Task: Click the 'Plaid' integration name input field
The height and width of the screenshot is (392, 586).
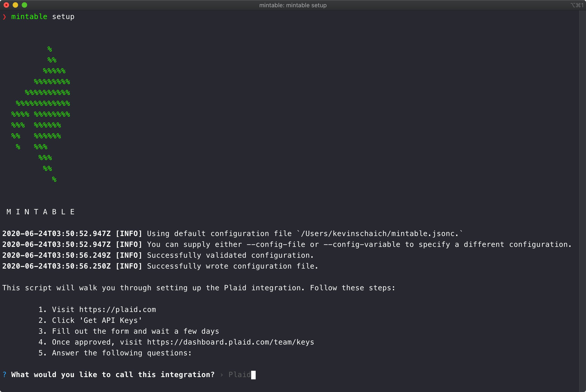Action: pos(239,375)
